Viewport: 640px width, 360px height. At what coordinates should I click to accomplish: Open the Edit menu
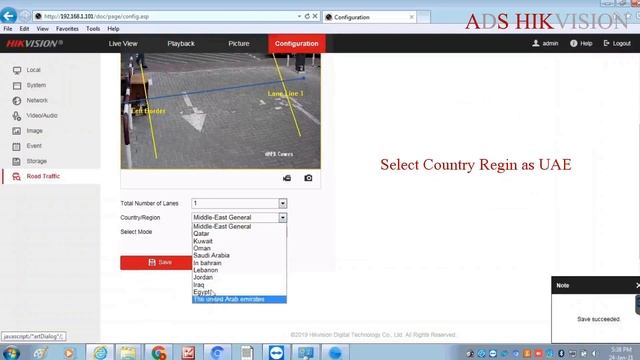pos(24,29)
